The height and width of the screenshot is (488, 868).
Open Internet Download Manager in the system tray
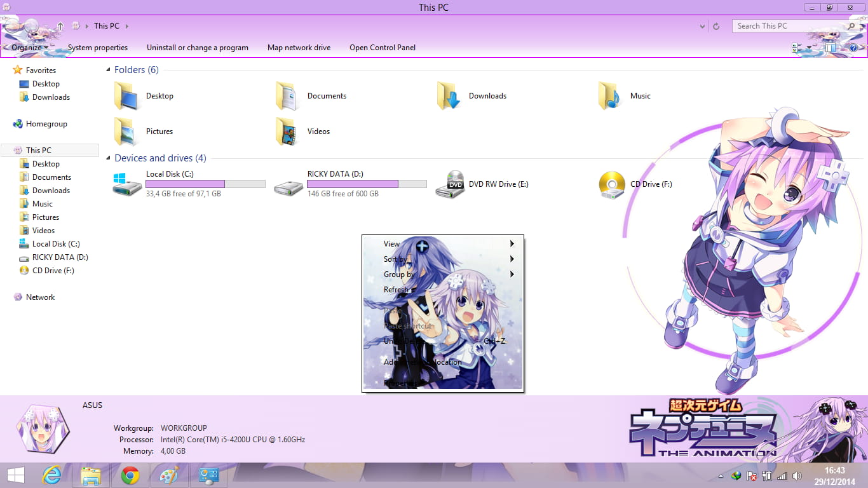coord(736,475)
